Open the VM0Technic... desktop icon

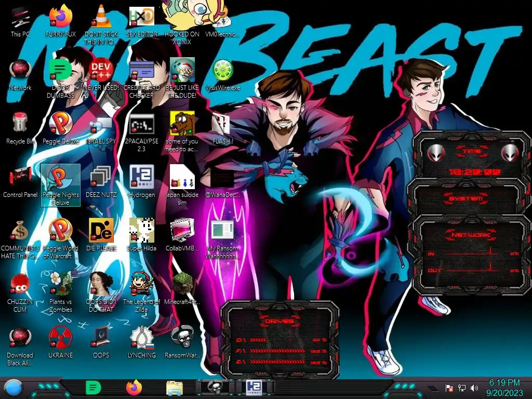(x=222, y=21)
